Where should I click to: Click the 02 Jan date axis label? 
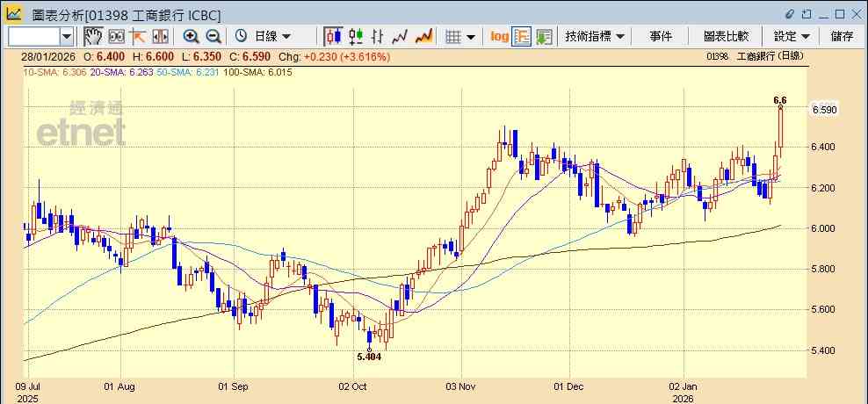pos(684,386)
